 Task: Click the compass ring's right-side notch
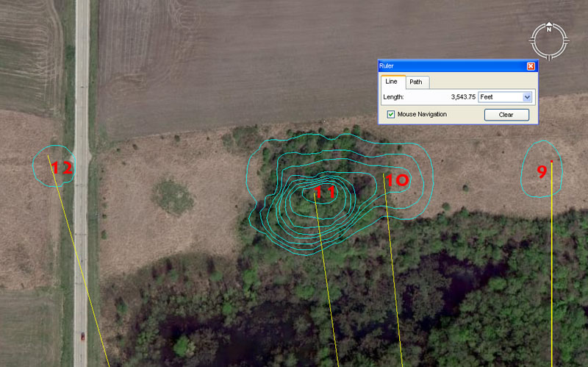point(566,41)
